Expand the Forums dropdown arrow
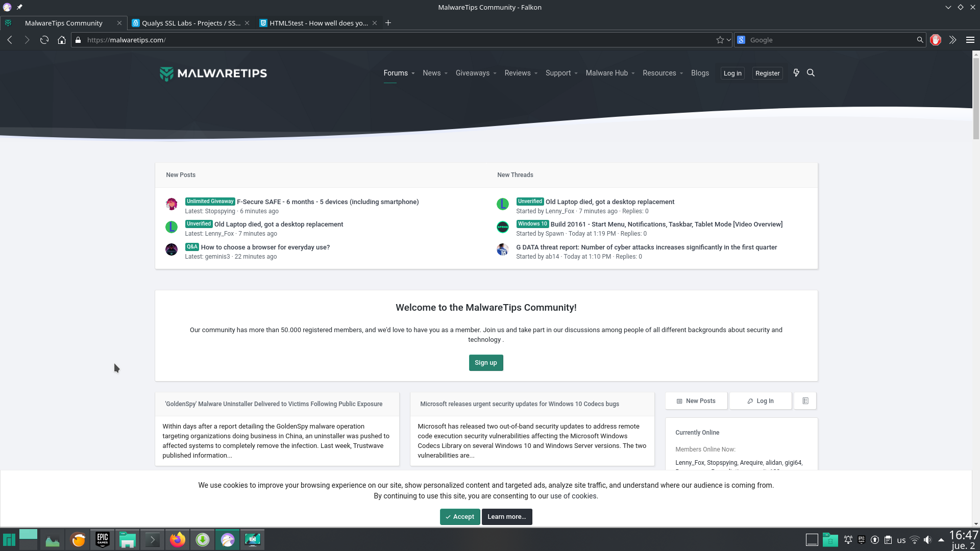The width and height of the screenshot is (980, 551). pos(413,73)
